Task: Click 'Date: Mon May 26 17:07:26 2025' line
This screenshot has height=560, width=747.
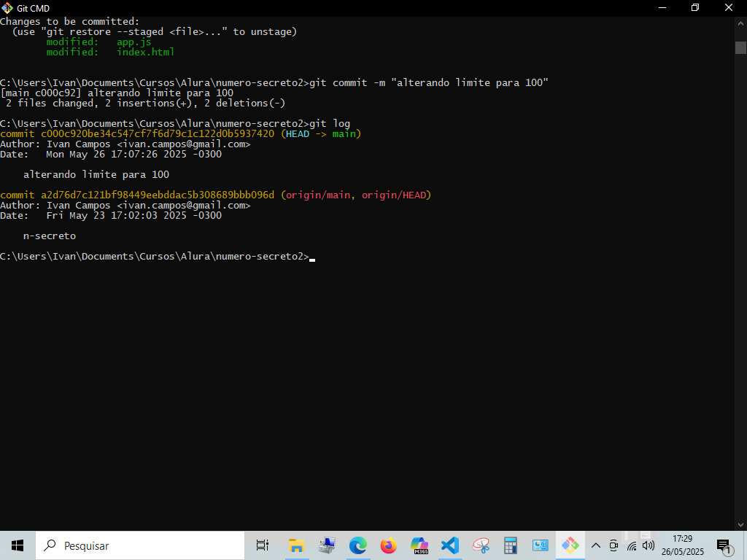Action: (111, 155)
